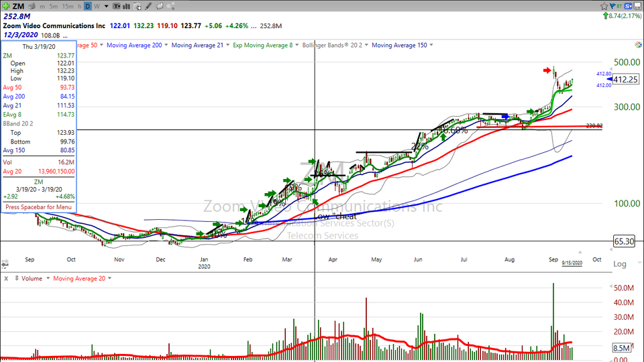
Task: Open the timeframe dropdown arrow after W
Action: point(107,7)
